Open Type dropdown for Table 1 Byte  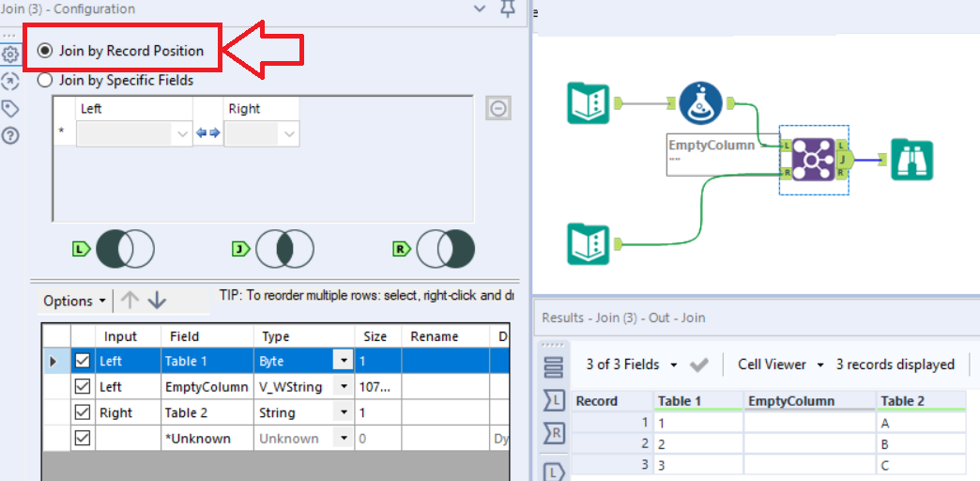click(344, 361)
